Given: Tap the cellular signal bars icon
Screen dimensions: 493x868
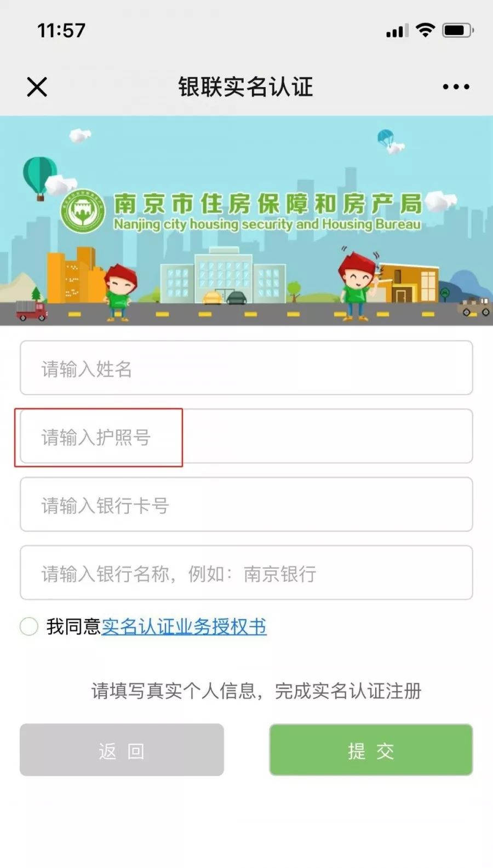Looking at the screenshot, I should tap(397, 31).
